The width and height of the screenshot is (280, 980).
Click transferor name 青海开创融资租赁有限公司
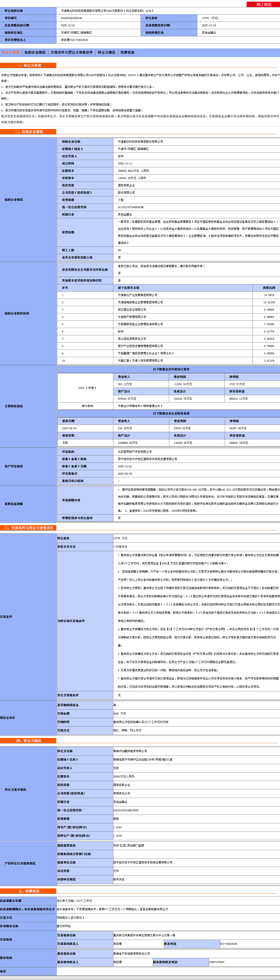[x=130, y=751]
